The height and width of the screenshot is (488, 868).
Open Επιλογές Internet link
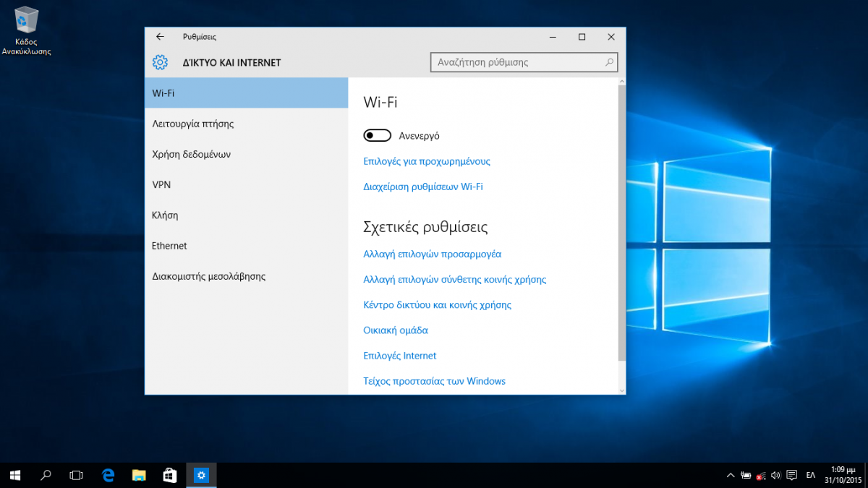(400, 356)
